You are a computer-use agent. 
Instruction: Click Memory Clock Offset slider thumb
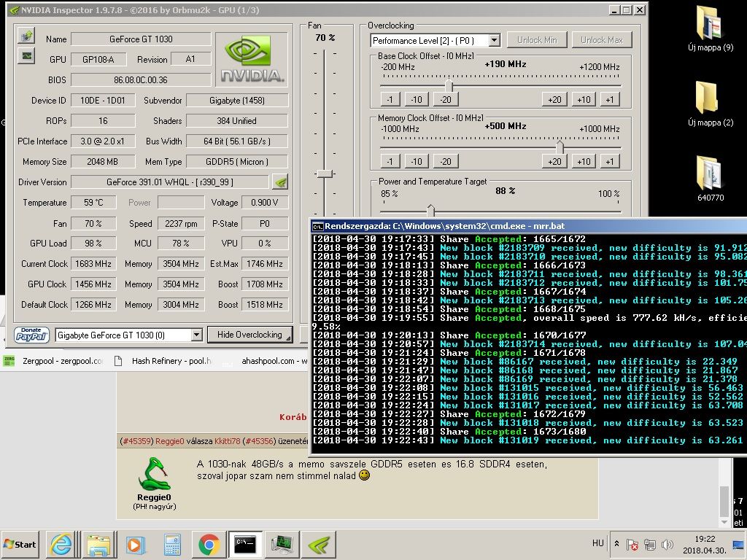click(560, 147)
